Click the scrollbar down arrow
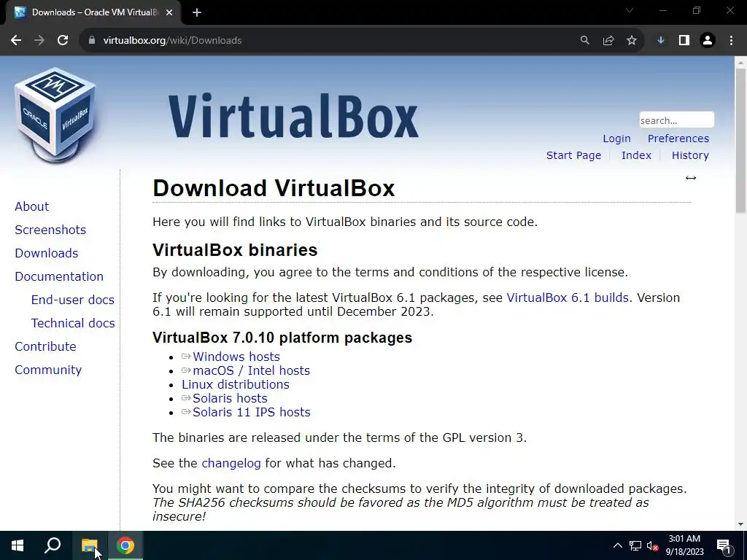The width and height of the screenshot is (747, 560). point(740,525)
